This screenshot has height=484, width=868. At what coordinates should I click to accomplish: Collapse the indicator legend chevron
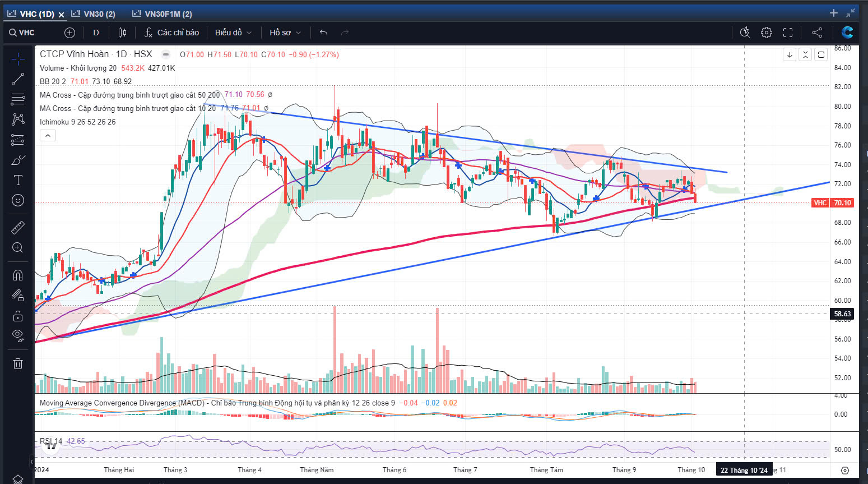(48, 136)
